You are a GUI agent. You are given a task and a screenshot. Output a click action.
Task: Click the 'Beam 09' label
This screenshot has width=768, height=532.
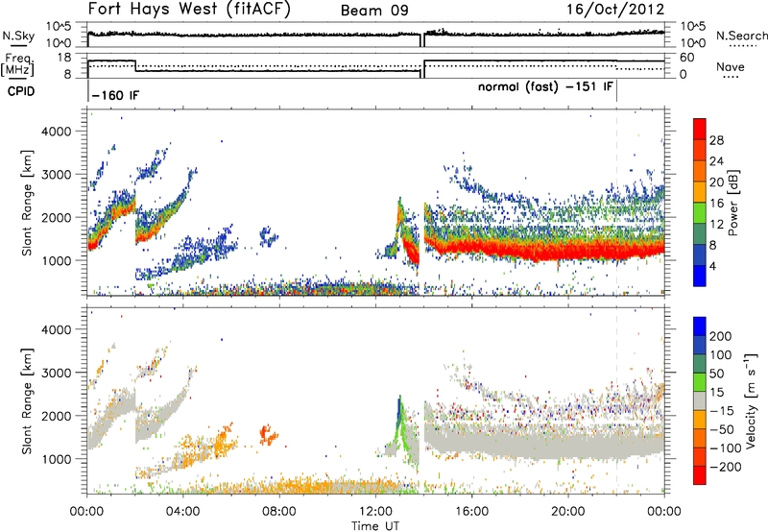point(374,11)
